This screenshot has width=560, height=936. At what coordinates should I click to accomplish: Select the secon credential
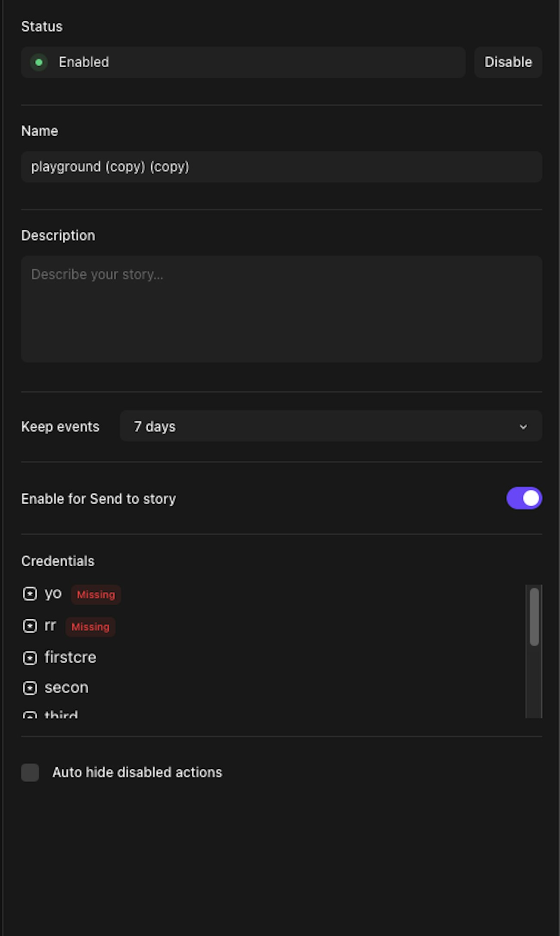point(66,688)
